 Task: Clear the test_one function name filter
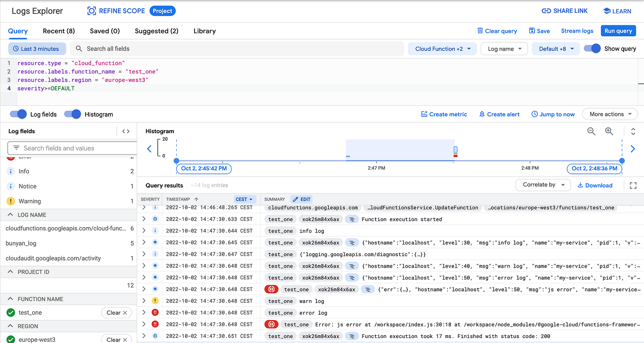(116, 312)
